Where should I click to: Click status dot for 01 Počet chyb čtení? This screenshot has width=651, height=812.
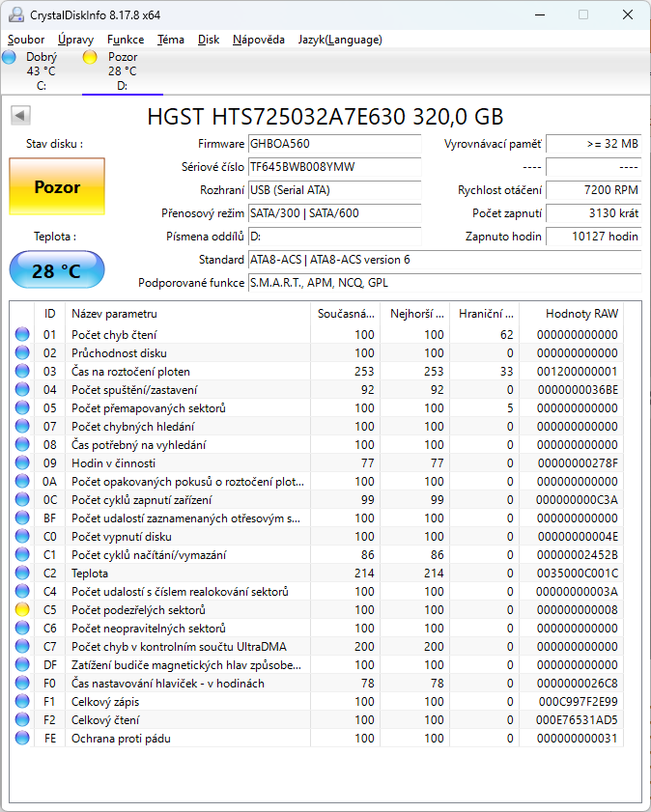click(x=22, y=334)
